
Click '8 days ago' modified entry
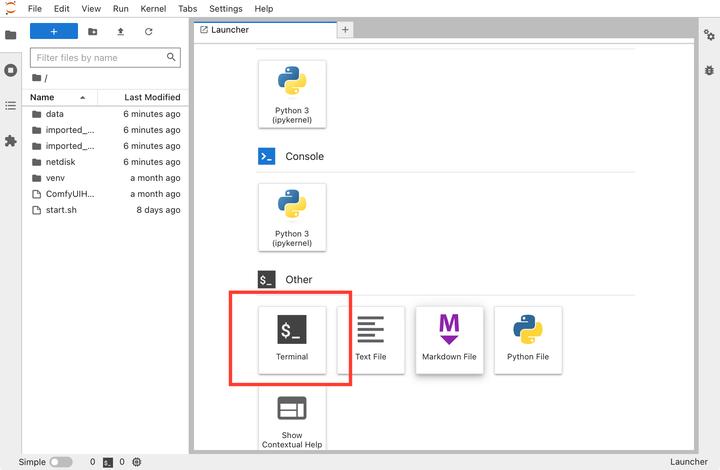pyautogui.click(x=158, y=210)
